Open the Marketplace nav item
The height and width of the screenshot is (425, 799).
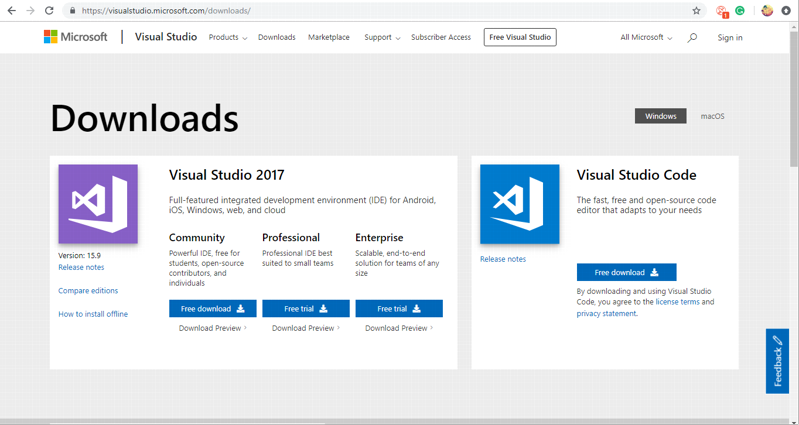coord(329,37)
